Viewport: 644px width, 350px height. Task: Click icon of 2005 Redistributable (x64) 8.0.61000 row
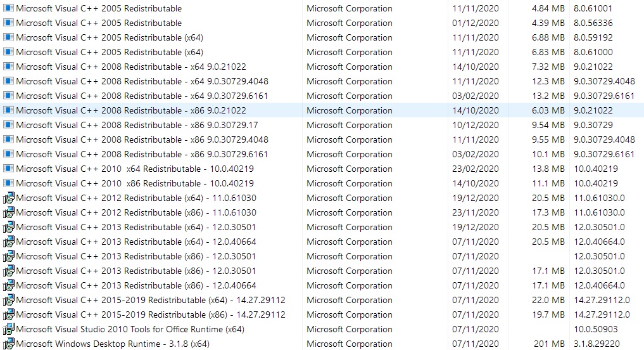pos(8,52)
